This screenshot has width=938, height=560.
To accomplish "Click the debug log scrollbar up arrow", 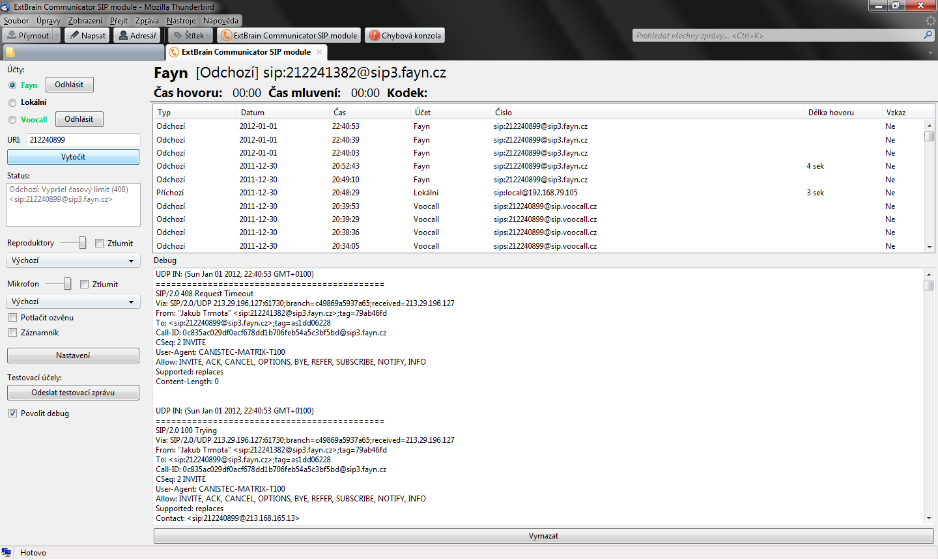I will 929,274.
